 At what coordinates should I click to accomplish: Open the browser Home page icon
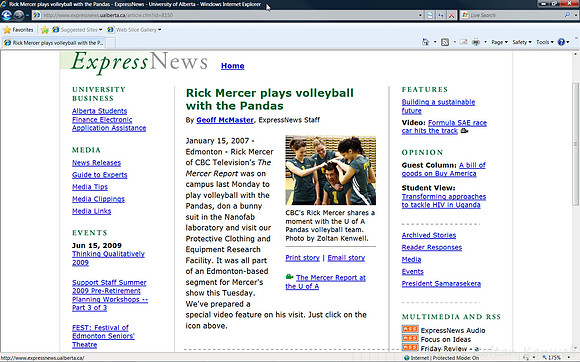click(x=425, y=42)
